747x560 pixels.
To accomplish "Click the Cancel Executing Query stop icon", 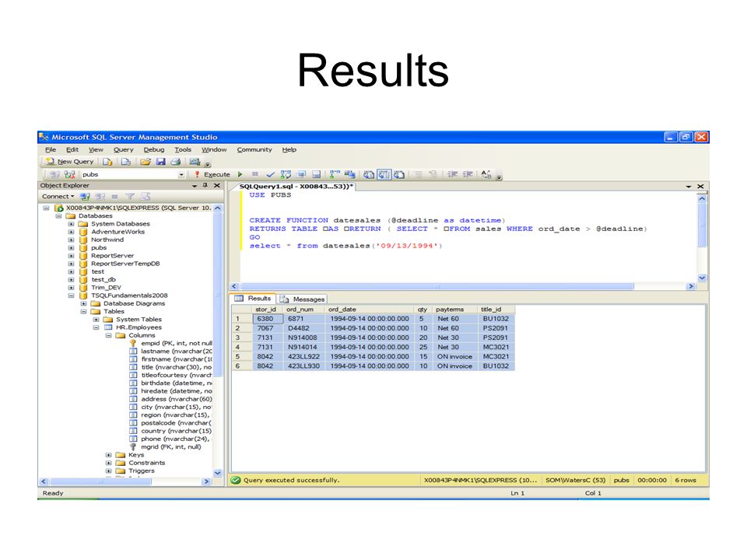I will tap(255, 174).
